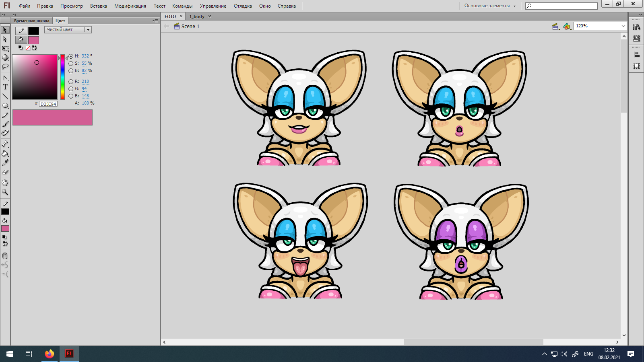Select the Eyedropper tool
Screen dimensions: 644x362
pyautogui.click(x=5, y=162)
